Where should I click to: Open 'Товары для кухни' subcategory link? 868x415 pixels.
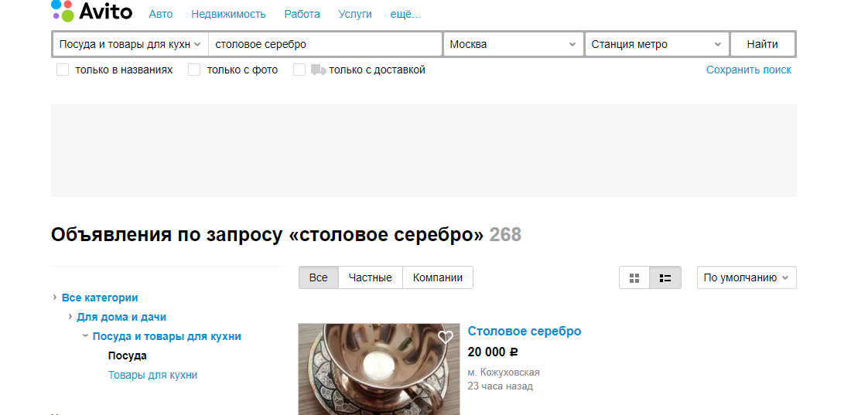[x=152, y=375]
